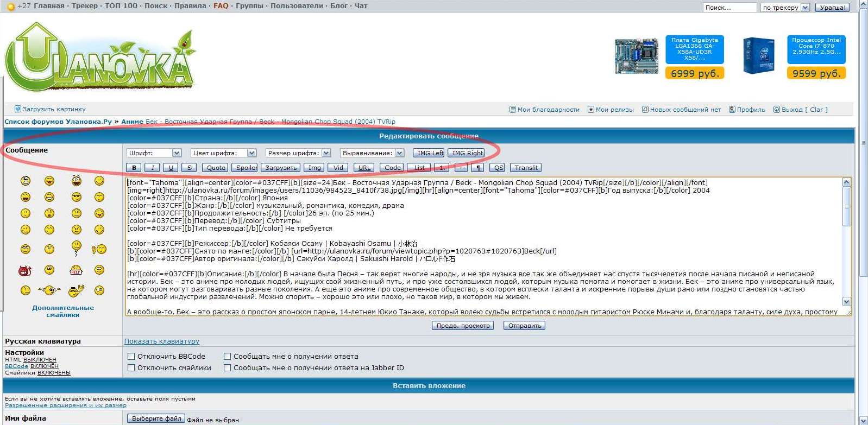Insert the smiley hanging on a balloon string
The image size is (868, 425).
[x=76, y=248]
